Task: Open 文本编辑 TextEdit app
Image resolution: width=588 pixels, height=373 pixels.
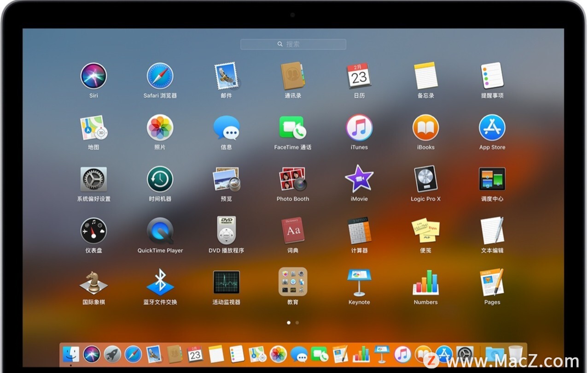Action: 492,231
